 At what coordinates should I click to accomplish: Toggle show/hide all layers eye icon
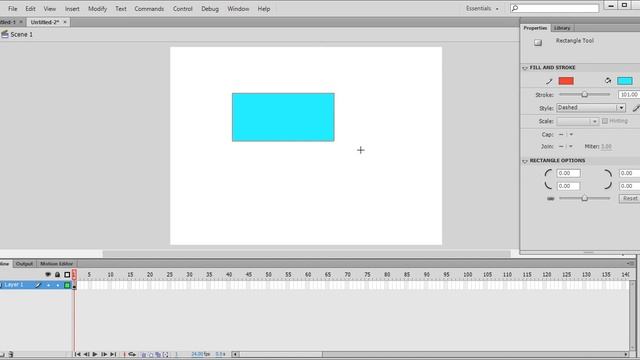point(48,274)
